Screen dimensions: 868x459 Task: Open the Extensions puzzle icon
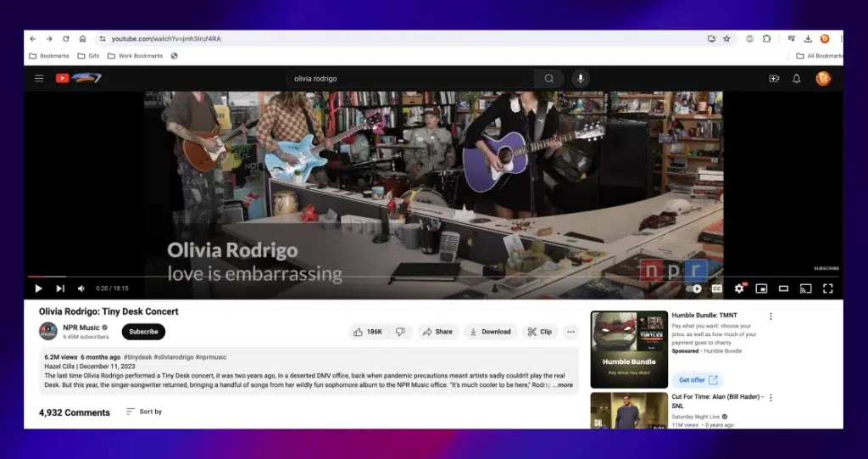click(x=766, y=39)
